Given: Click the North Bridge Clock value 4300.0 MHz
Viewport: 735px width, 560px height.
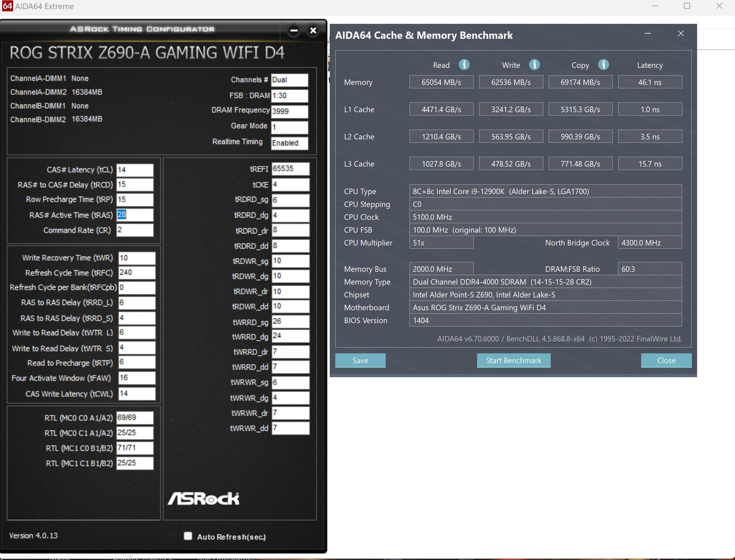Looking at the screenshot, I should [650, 243].
